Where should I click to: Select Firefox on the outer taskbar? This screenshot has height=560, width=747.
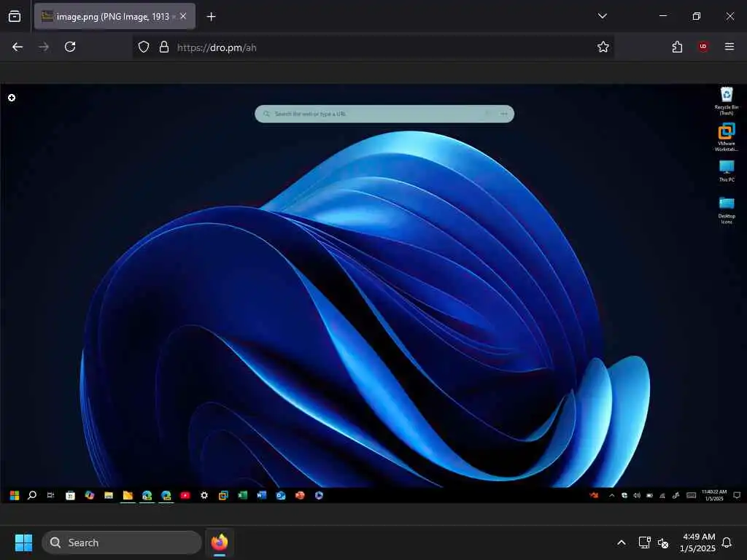(220, 542)
